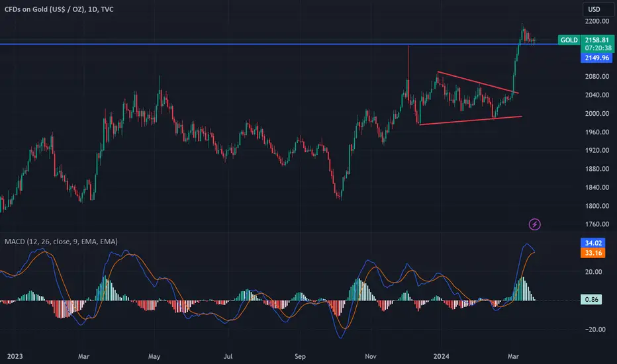This screenshot has width=617, height=364.
Task: Click the 1760.00 price axis label
Action: [x=597, y=224]
